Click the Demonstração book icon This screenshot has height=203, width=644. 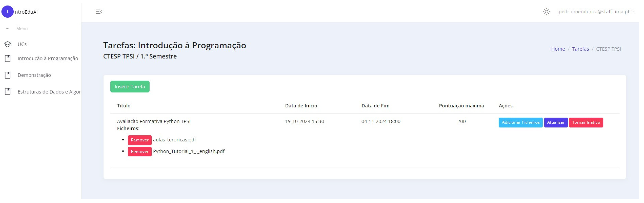point(8,75)
